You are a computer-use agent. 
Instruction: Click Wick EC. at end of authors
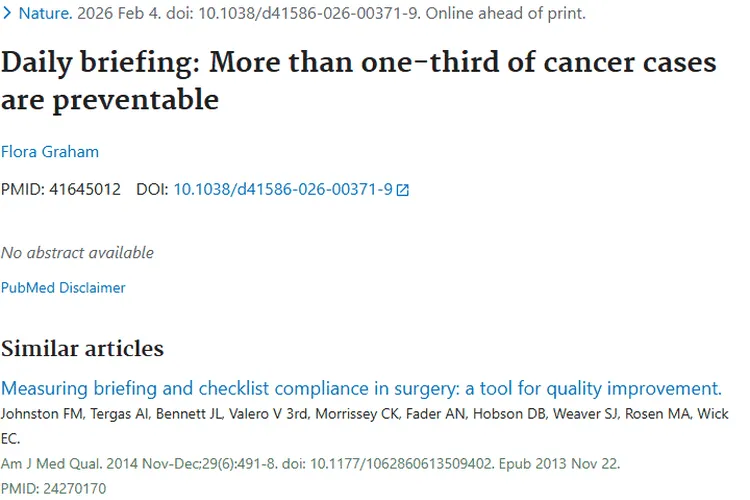714,414
